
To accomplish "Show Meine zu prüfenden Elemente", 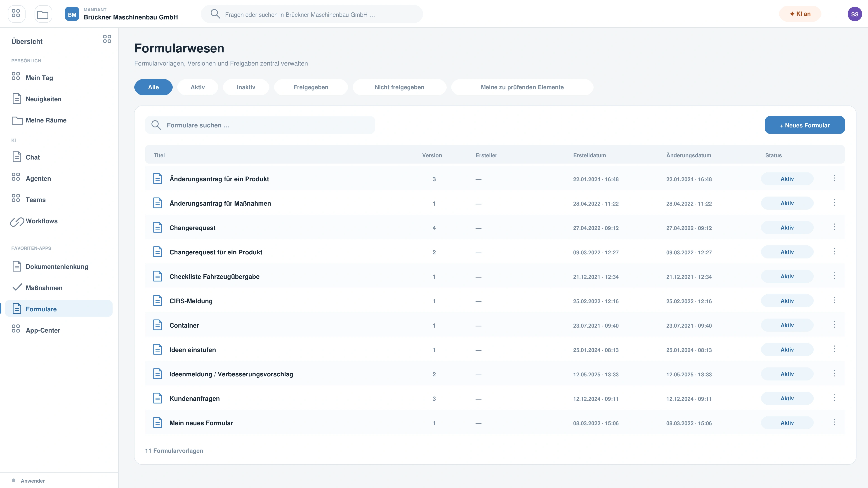I will [522, 87].
